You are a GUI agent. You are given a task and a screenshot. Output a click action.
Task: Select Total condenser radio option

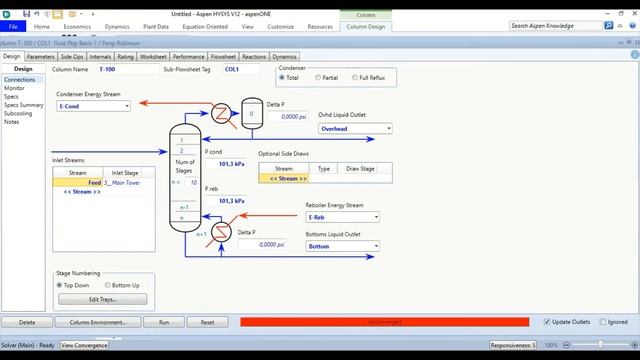282,78
